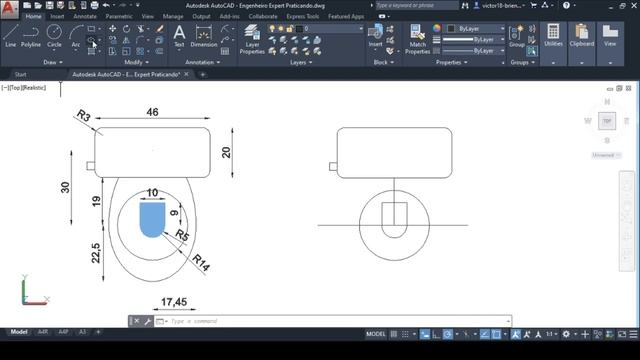Screen dimensions: 640x360
Task: Toggle snap mode in the status bar
Action: click(405, 334)
